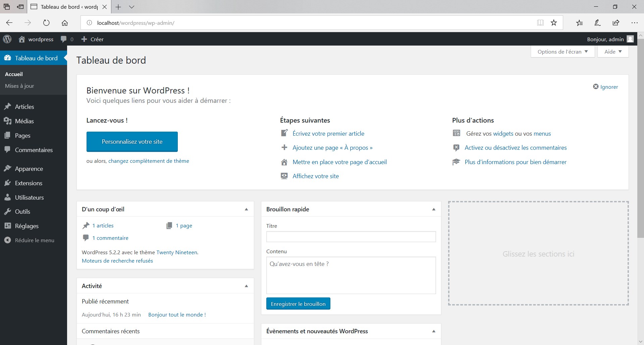Open Mises à jour submenu
This screenshot has width=644, height=345.
point(19,86)
